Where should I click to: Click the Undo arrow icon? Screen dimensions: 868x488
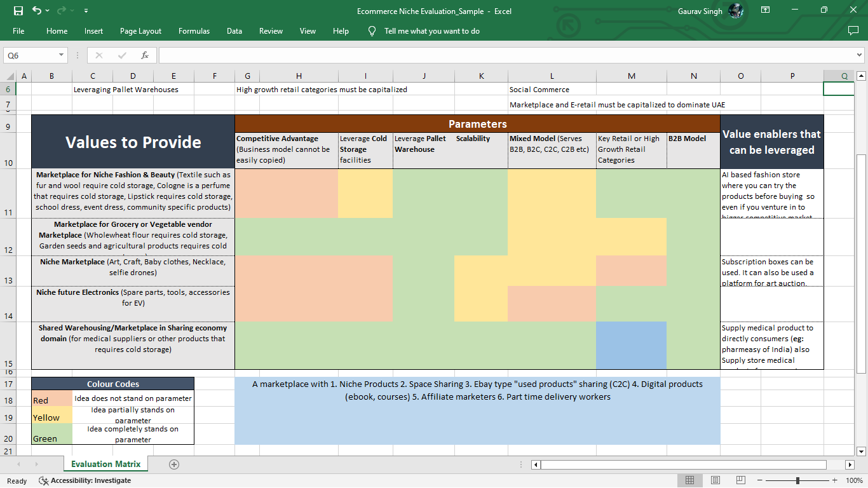pos(37,11)
